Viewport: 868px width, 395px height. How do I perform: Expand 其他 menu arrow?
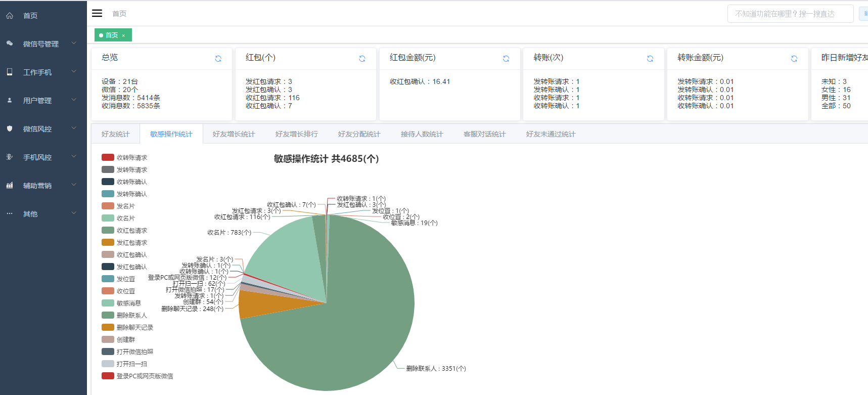tap(74, 213)
